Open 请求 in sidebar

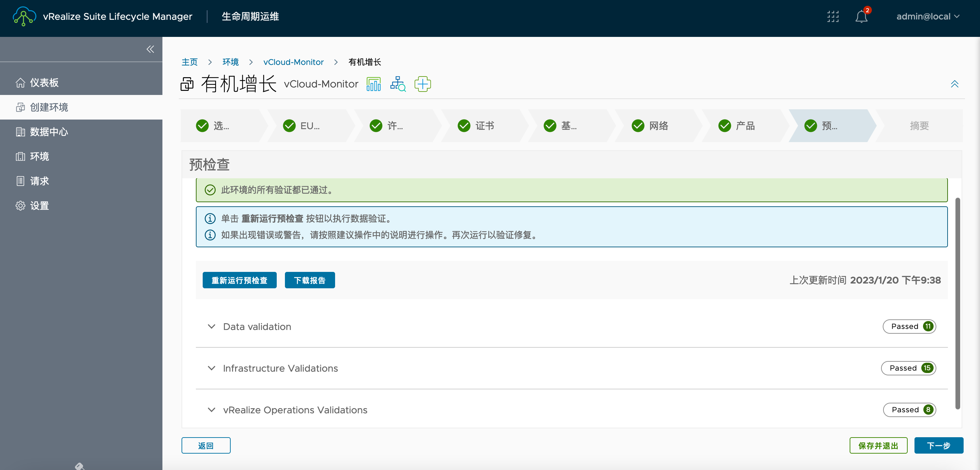pyautogui.click(x=81, y=181)
